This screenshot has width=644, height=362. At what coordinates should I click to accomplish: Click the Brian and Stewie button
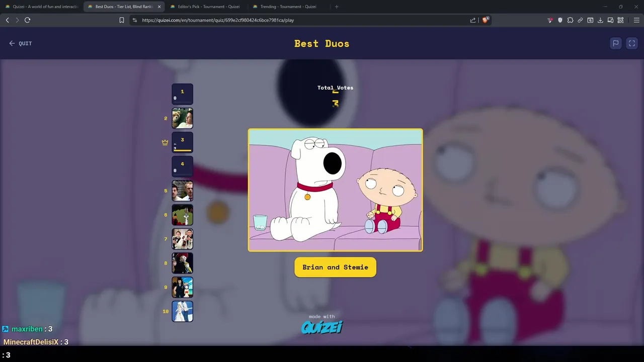(335, 267)
